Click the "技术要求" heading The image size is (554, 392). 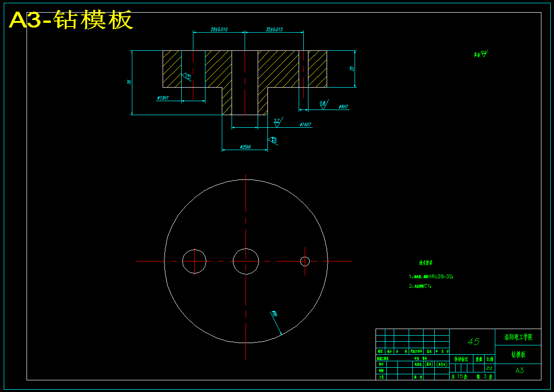426,263
